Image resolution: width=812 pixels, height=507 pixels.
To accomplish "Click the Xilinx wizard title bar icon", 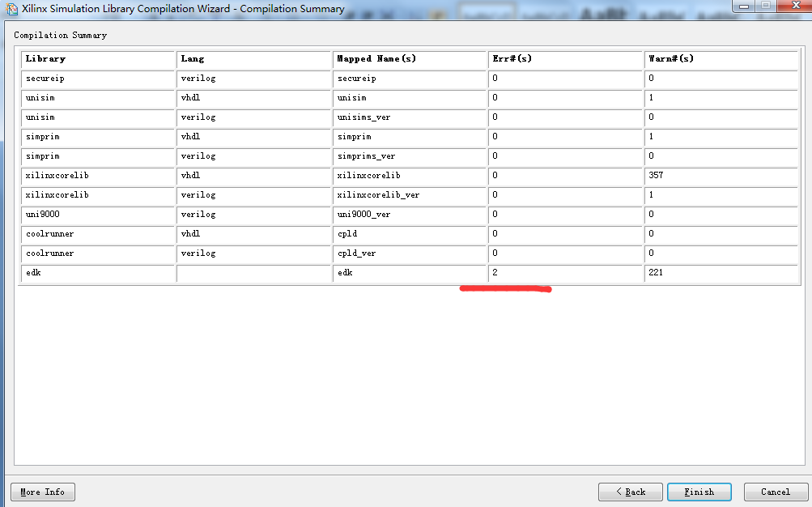I will (11, 9).
